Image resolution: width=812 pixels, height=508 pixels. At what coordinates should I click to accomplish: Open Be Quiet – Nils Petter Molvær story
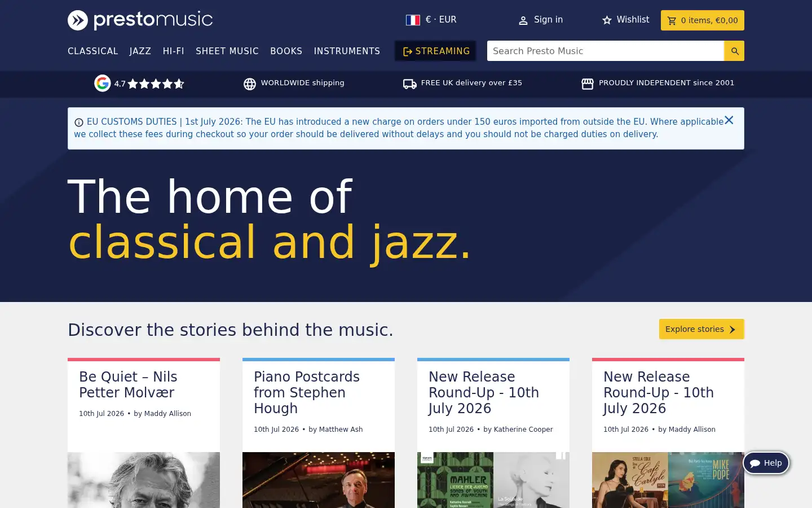[x=128, y=384]
